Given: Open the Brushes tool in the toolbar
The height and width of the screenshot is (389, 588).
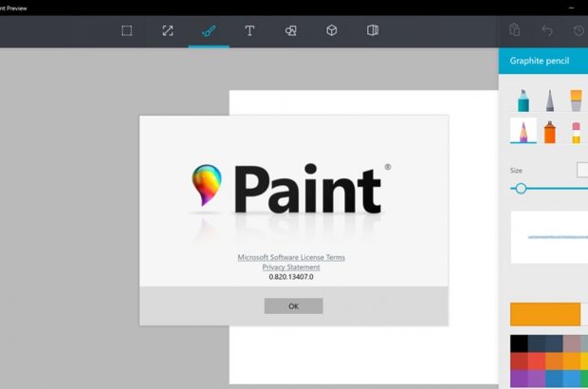Looking at the screenshot, I should [209, 30].
